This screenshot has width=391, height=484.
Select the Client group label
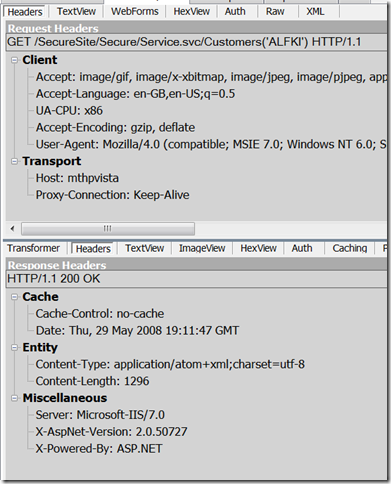pyautogui.click(x=40, y=60)
